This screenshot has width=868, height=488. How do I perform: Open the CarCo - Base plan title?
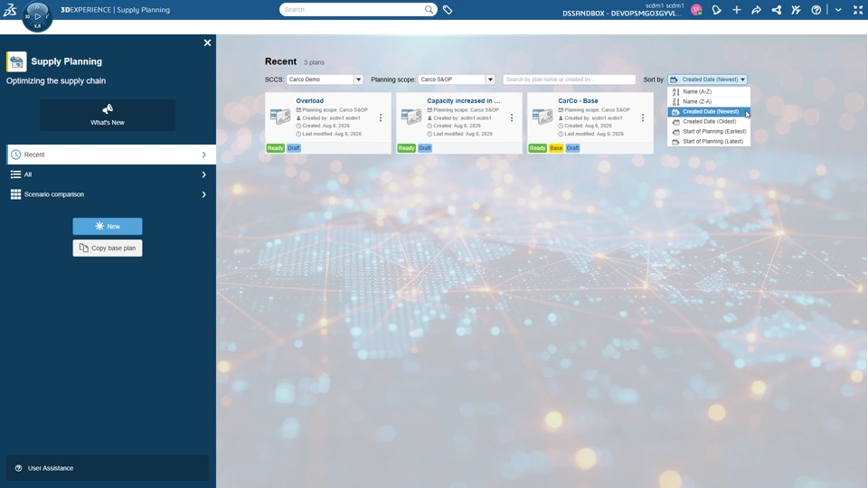[578, 100]
